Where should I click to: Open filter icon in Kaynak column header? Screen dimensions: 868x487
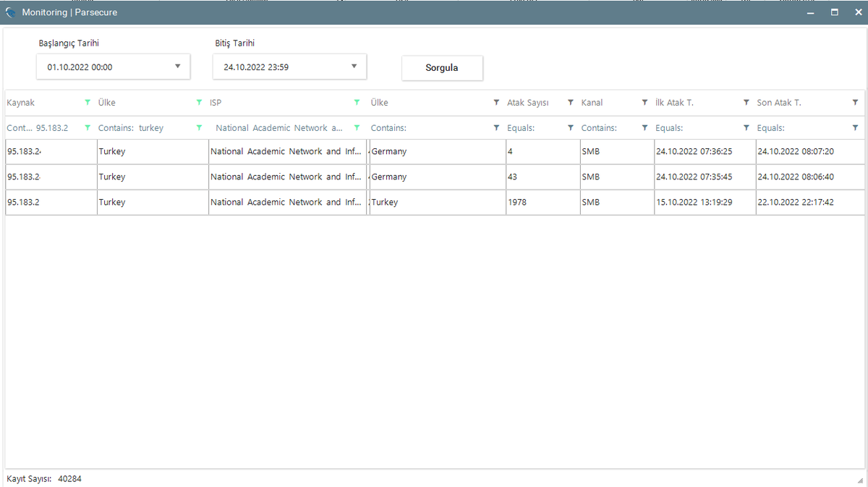88,103
